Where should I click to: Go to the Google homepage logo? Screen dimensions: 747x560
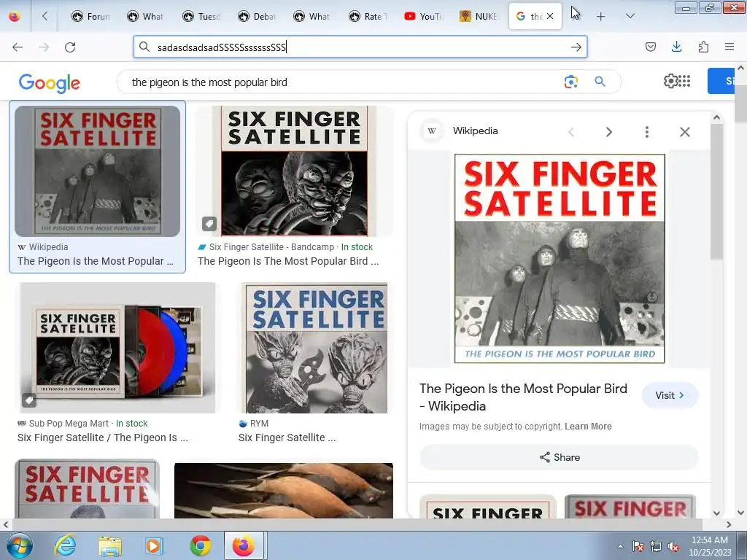(x=50, y=83)
